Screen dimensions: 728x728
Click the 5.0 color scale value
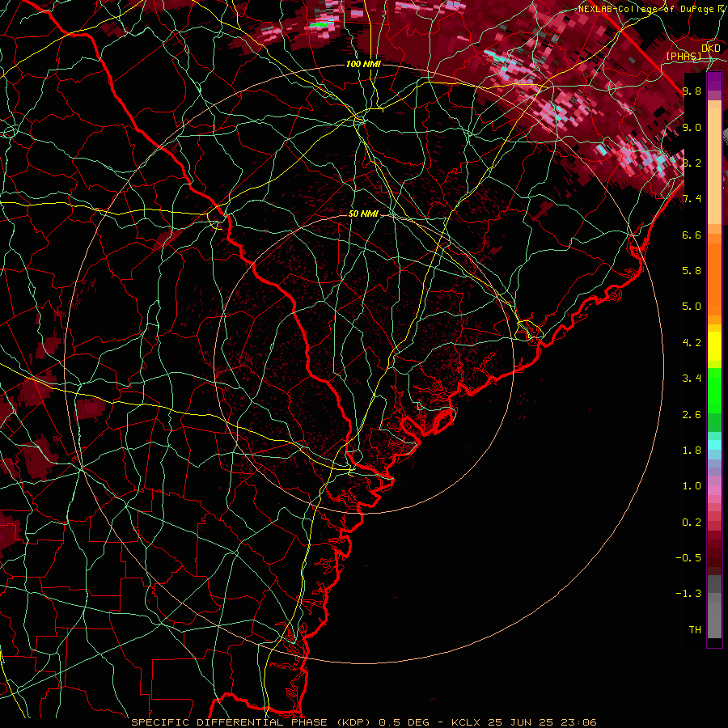click(692, 307)
